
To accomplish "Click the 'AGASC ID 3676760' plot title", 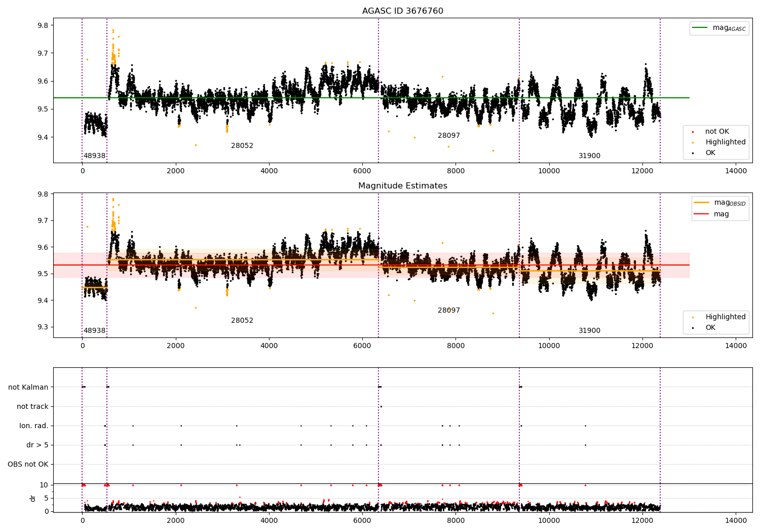I will pos(402,11).
